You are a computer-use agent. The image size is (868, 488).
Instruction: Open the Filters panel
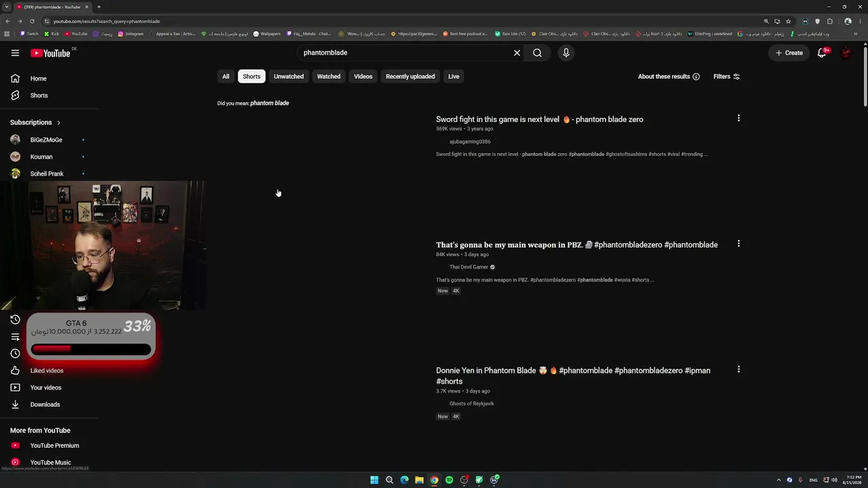click(726, 77)
